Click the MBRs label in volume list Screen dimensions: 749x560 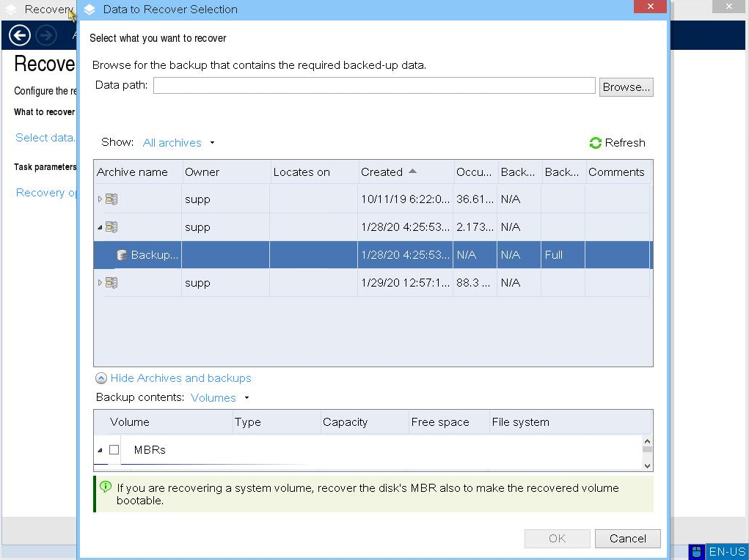click(150, 450)
